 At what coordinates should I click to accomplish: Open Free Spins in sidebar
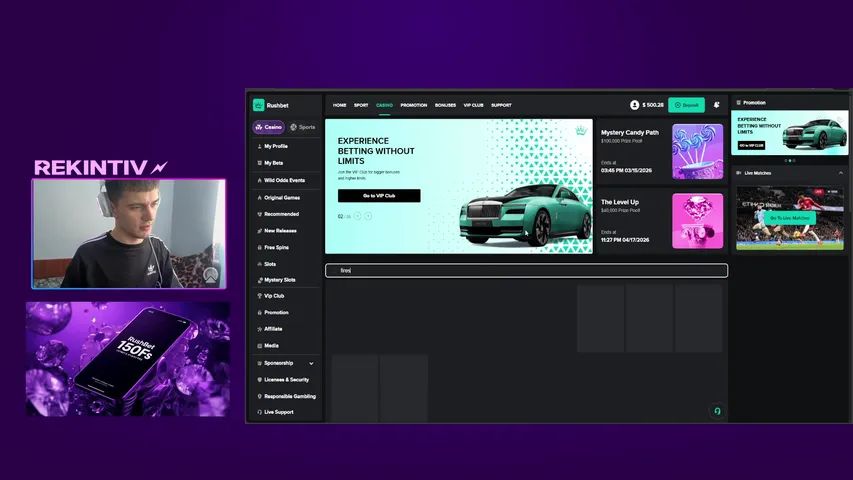pos(279,247)
